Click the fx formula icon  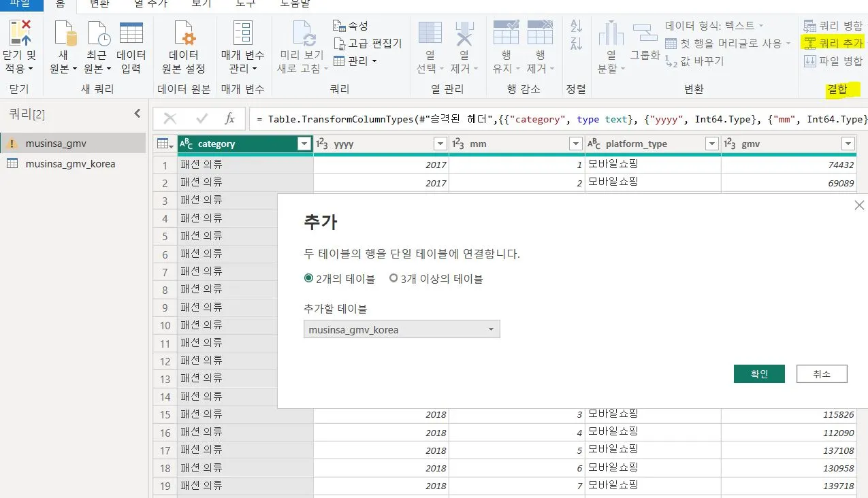click(x=229, y=118)
